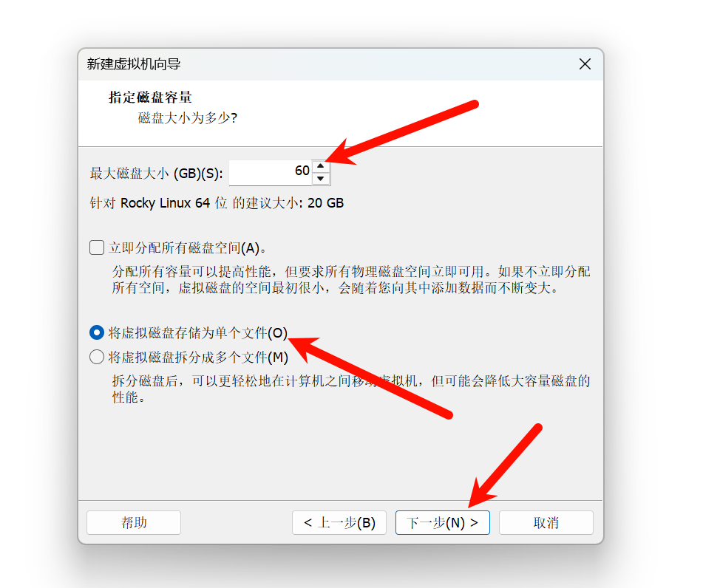Screen dimensions: 703x588
Task: Click the 取消 button
Action: tap(546, 522)
